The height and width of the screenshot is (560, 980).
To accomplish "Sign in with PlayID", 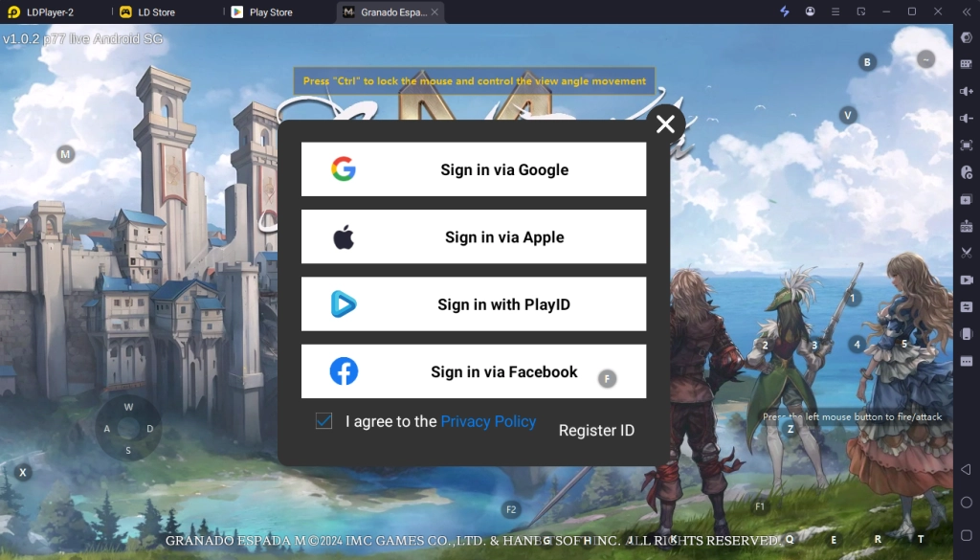I will coord(474,304).
